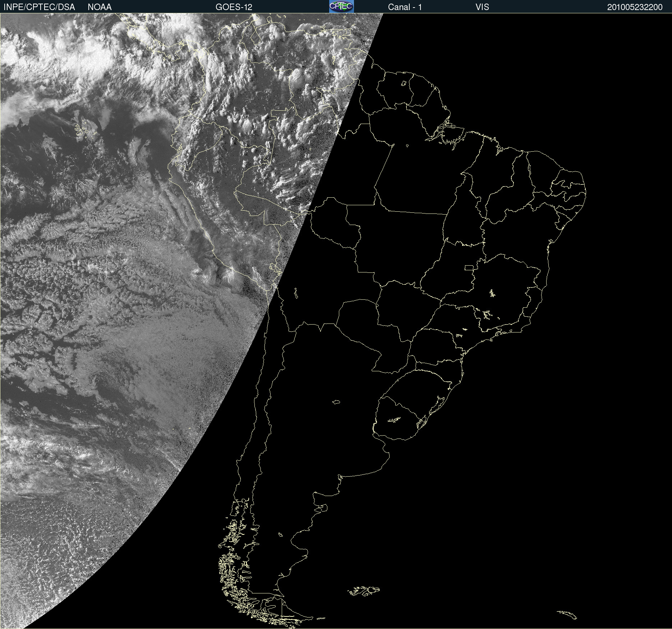Click the CPTEC logo in header

[x=341, y=6]
